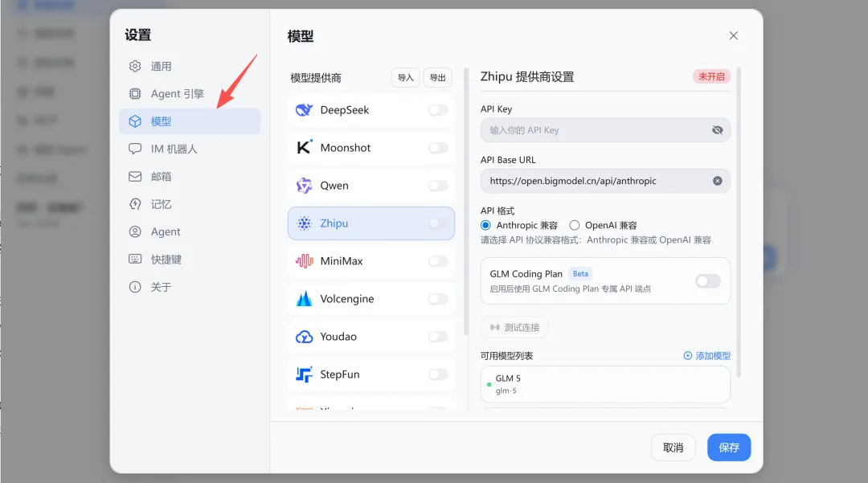Enable the MiniMax provider switch
The height and width of the screenshot is (483, 868).
[x=438, y=261]
